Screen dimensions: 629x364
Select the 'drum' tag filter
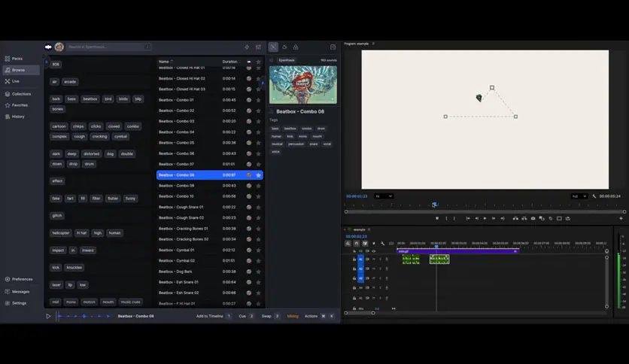pyautogui.click(x=89, y=164)
